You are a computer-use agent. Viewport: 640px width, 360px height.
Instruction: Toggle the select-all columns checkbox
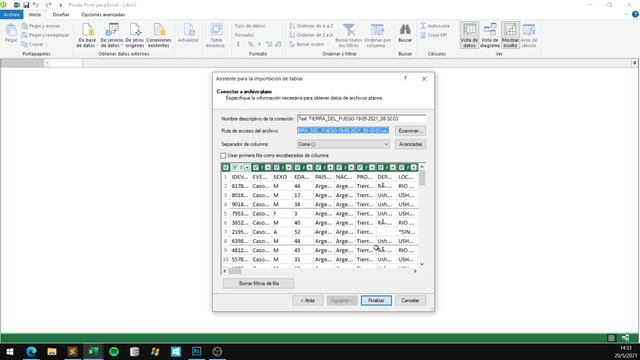click(226, 167)
